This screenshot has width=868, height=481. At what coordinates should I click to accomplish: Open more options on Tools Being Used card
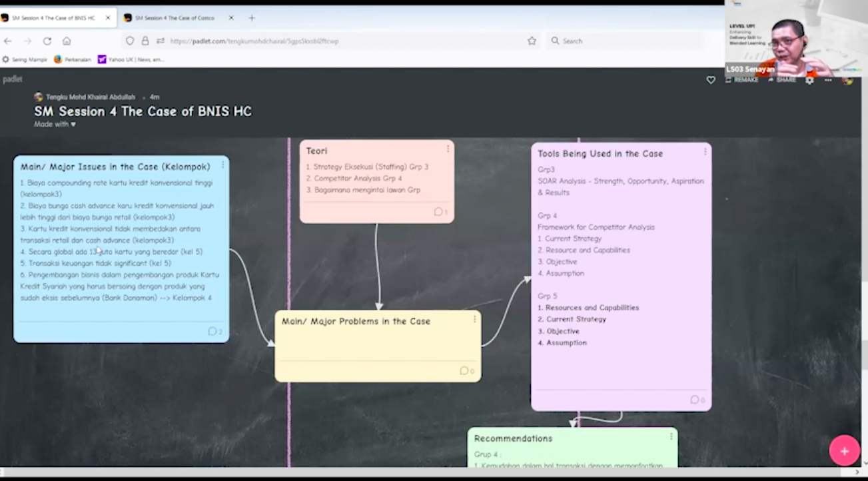(x=705, y=152)
